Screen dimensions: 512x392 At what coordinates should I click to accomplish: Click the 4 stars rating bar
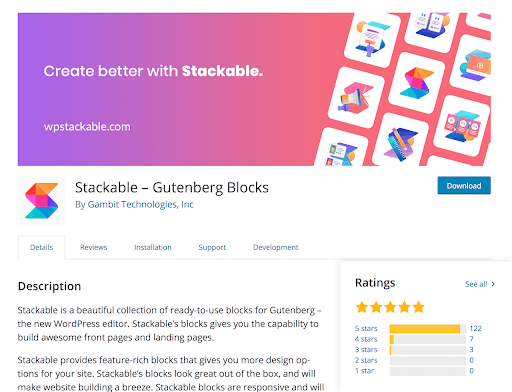427,339
